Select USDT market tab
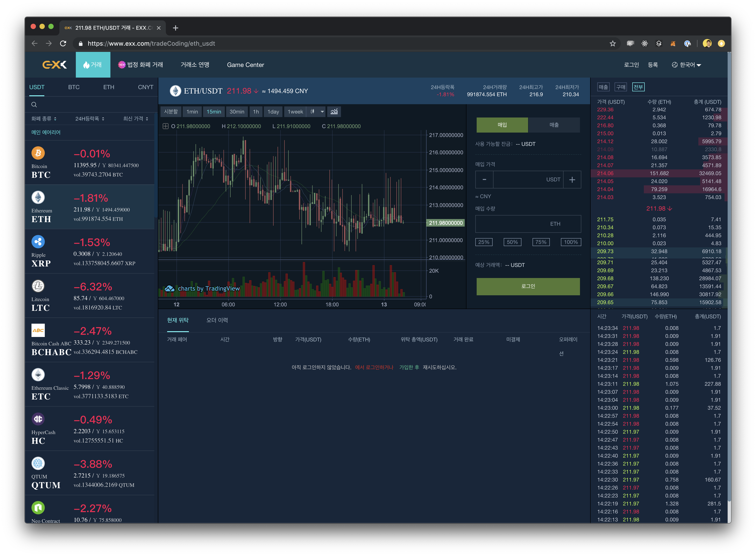Image resolution: width=756 pixels, height=556 pixels. tap(37, 87)
